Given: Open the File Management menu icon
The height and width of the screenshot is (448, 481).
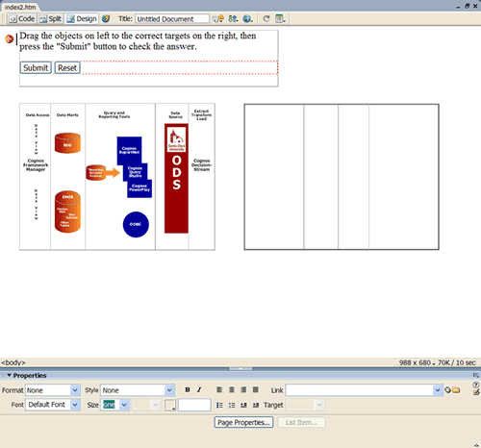Looking at the screenshot, I should point(233,19).
